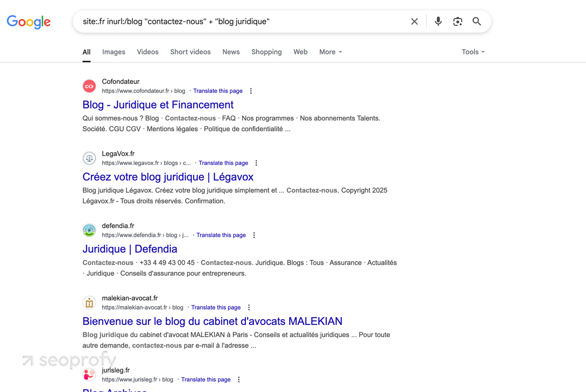The image size is (586, 392).
Task: Open 'Créez votre blog juridique | Légavox'
Action: (168, 177)
